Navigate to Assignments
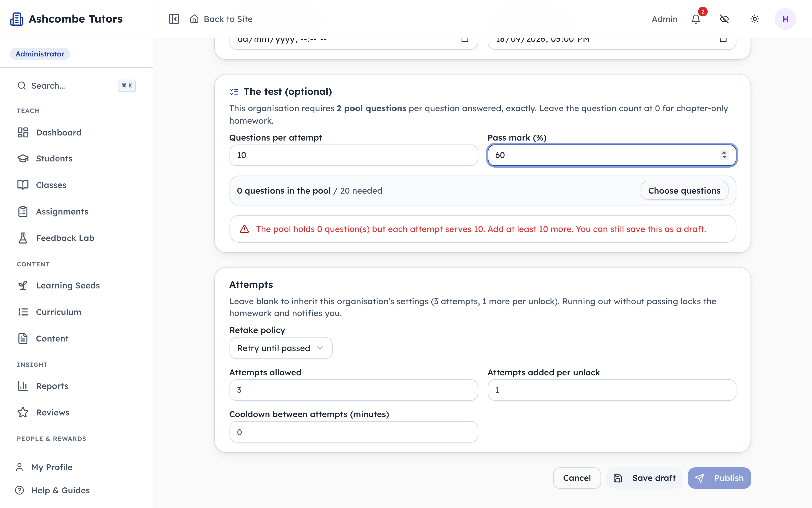The height and width of the screenshot is (508, 812). pyautogui.click(x=76, y=212)
